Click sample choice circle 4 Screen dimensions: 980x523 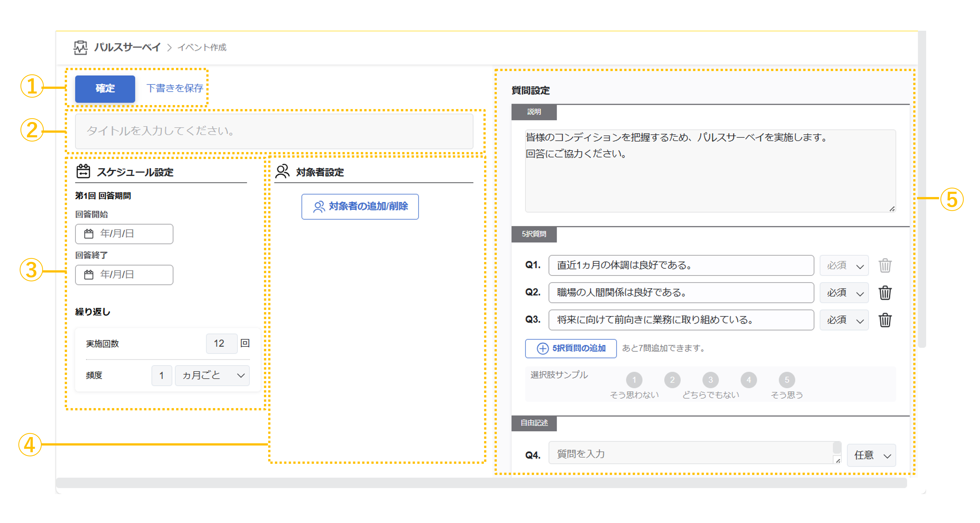pyautogui.click(x=749, y=380)
